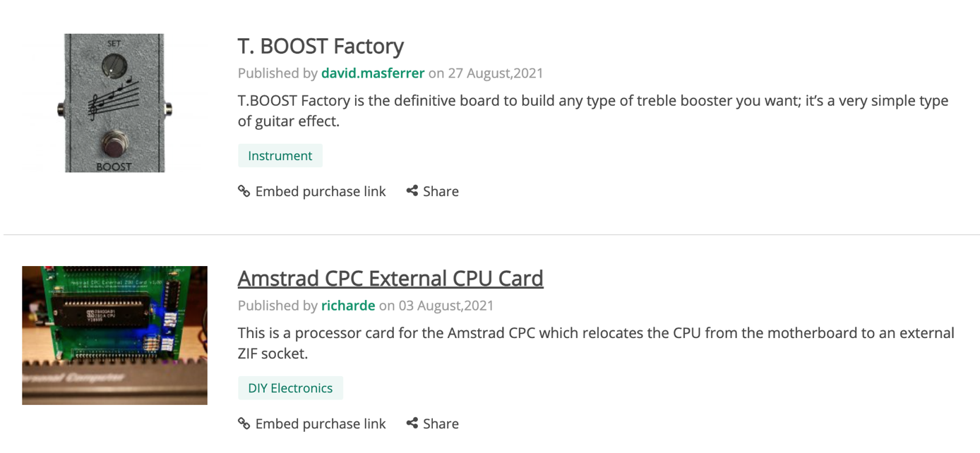This screenshot has height=453, width=980.
Task: Click the share icon for Amstrad CPC card
Action: pos(412,423)
